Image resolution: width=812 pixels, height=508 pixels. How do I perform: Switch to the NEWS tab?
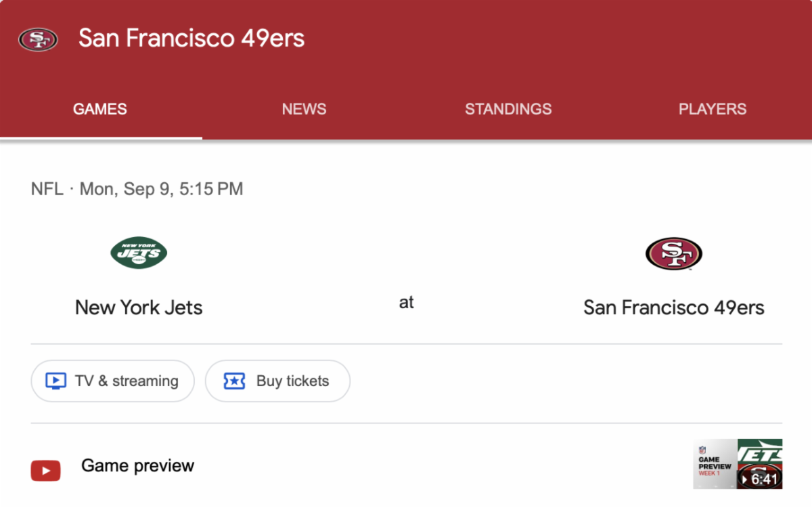[304, 109]
